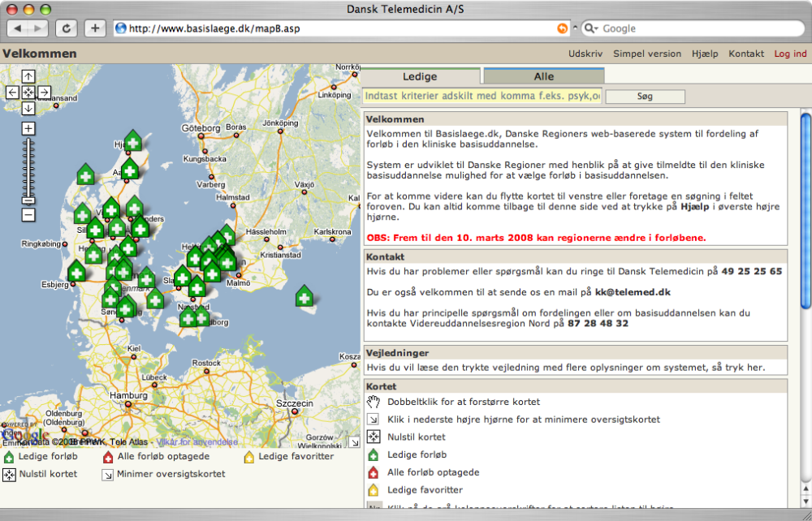
Task: Click Nulstil kortet icon below the map
Action: click(x=9, y=475)
